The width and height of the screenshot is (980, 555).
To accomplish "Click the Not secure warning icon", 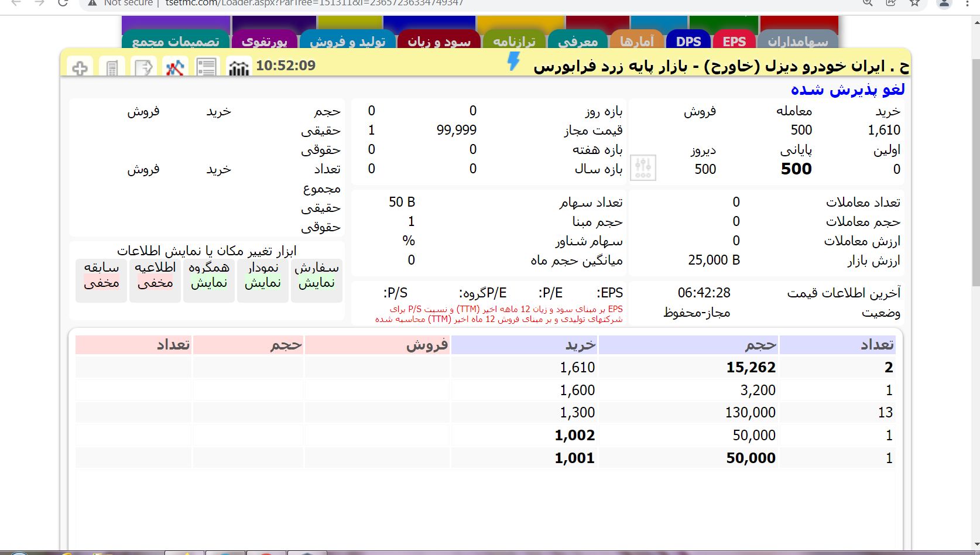I will click(92, 3).
